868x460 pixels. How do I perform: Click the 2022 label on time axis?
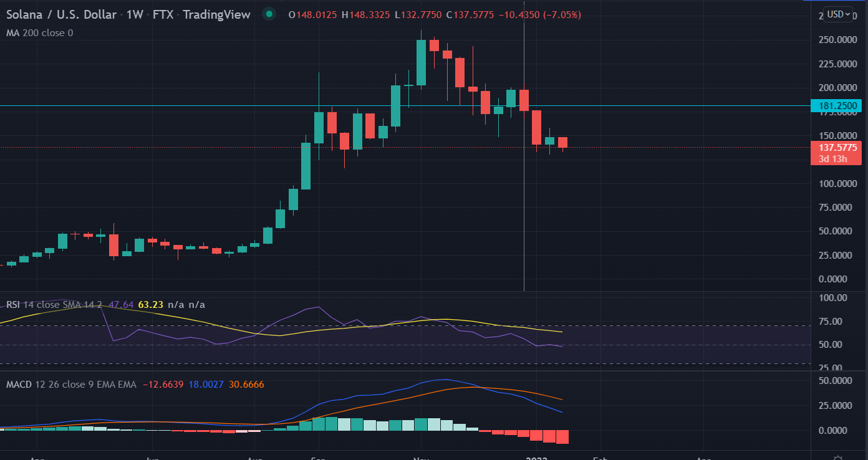coord(536,458)
